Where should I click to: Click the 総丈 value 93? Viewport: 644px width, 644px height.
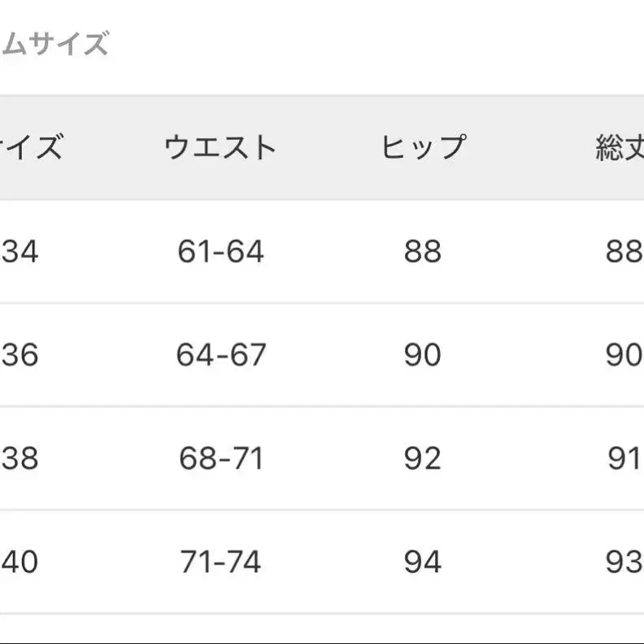click(624, 562)
